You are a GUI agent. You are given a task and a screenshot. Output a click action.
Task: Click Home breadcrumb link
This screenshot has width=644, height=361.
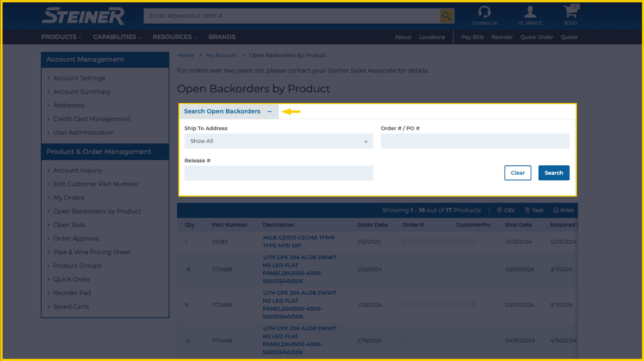(185, 55)
